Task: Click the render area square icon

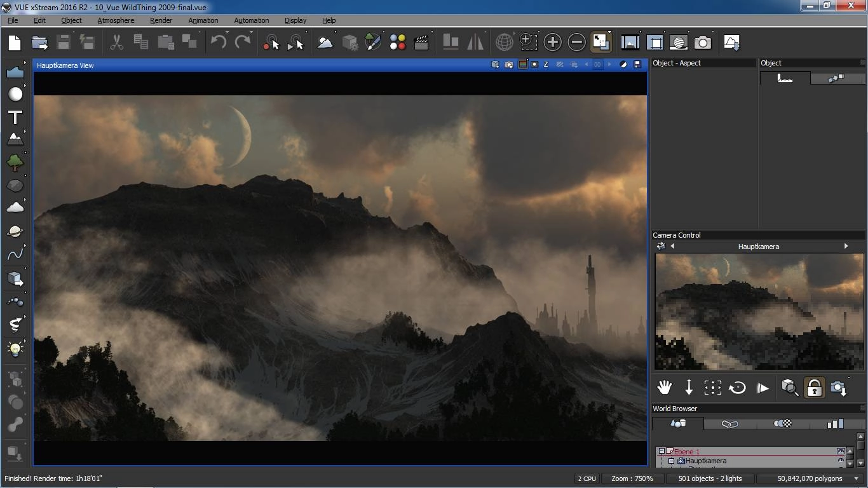Action: tap(654, 43)
